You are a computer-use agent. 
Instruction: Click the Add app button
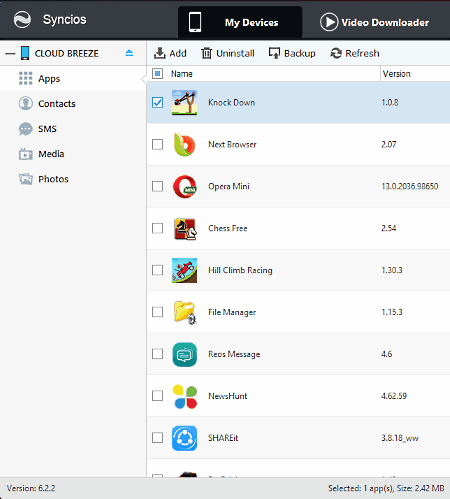coord(170,53)
